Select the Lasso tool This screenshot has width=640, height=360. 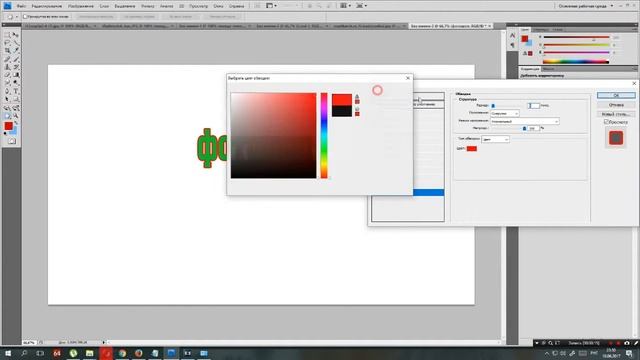point(7,43)
